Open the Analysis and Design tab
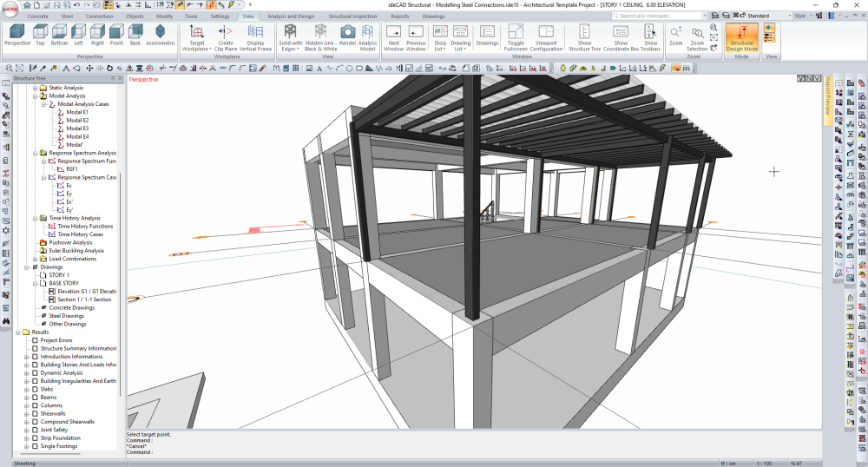Screen dimensions: 868x467 click(x=290, y=16)
